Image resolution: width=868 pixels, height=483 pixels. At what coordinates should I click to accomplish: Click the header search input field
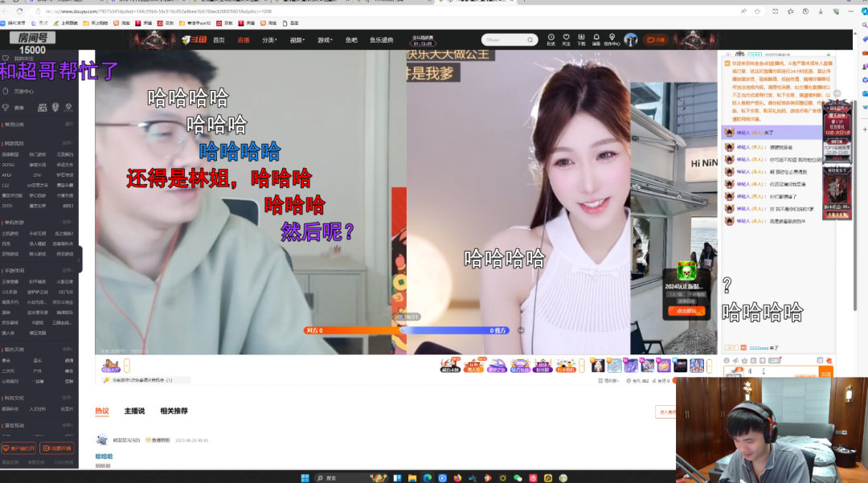[x=506, y=40]
